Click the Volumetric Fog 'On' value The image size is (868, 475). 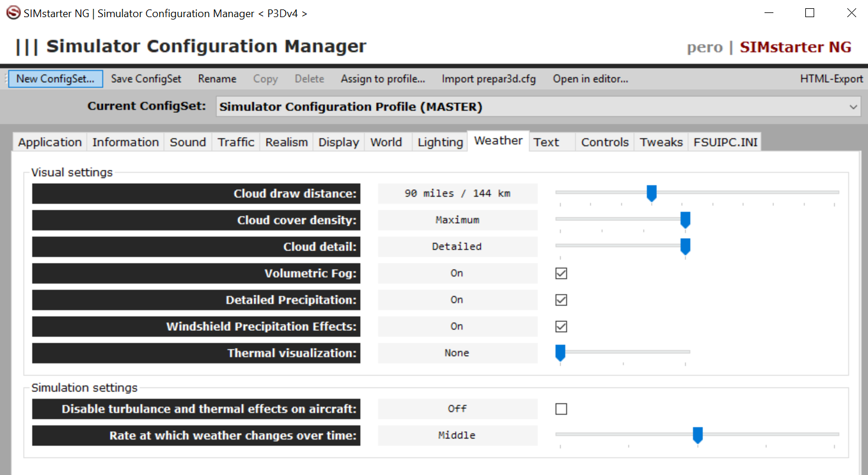point(458,273)
